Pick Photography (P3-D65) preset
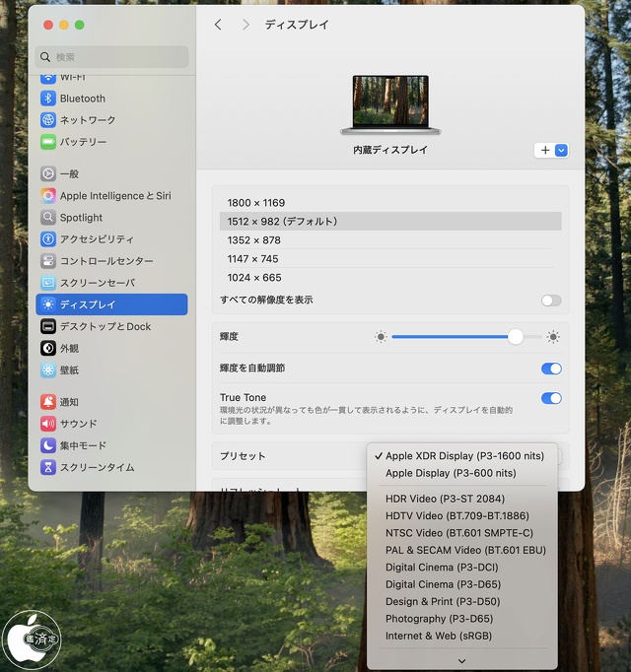Image resolution: width=631 pixels, height=672 pixels. tap(462, 619)
